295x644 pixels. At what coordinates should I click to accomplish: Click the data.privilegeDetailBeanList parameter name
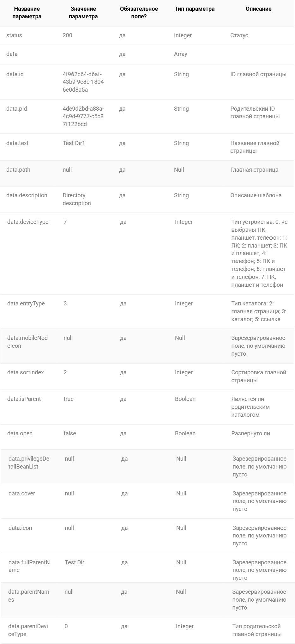pyautogui.click(x=29, y=463)
